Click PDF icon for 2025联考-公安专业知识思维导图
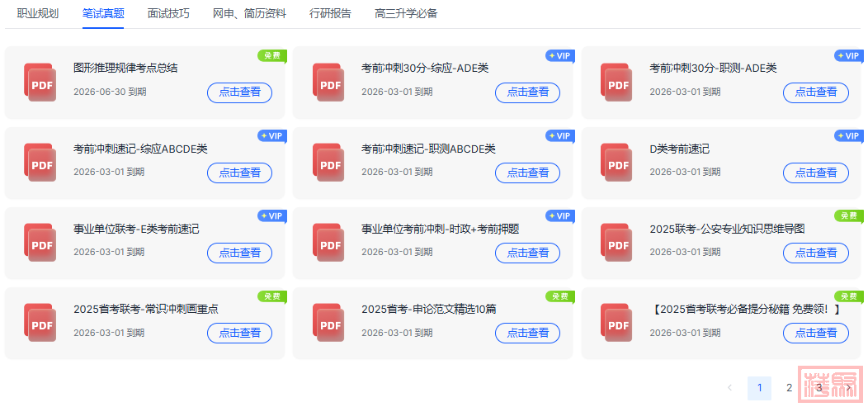The image size is (868, 407). click(x=616, y=244)
